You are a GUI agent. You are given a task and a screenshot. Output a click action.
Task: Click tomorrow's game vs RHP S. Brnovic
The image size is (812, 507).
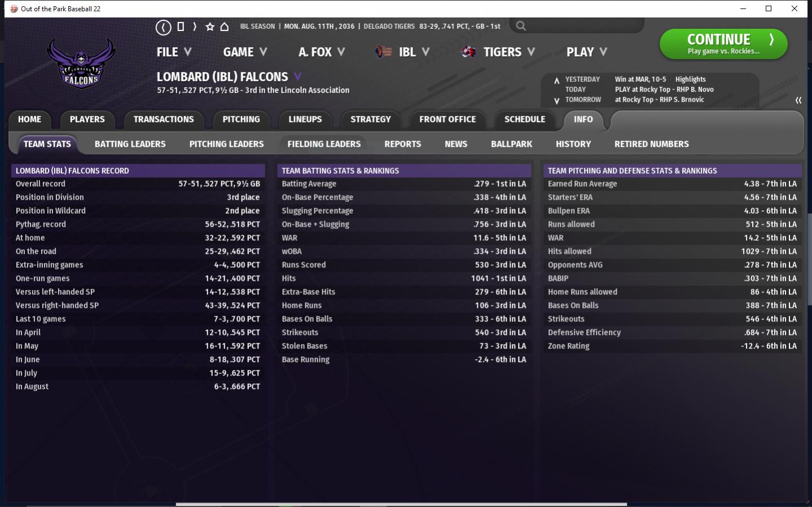(660, 100)
